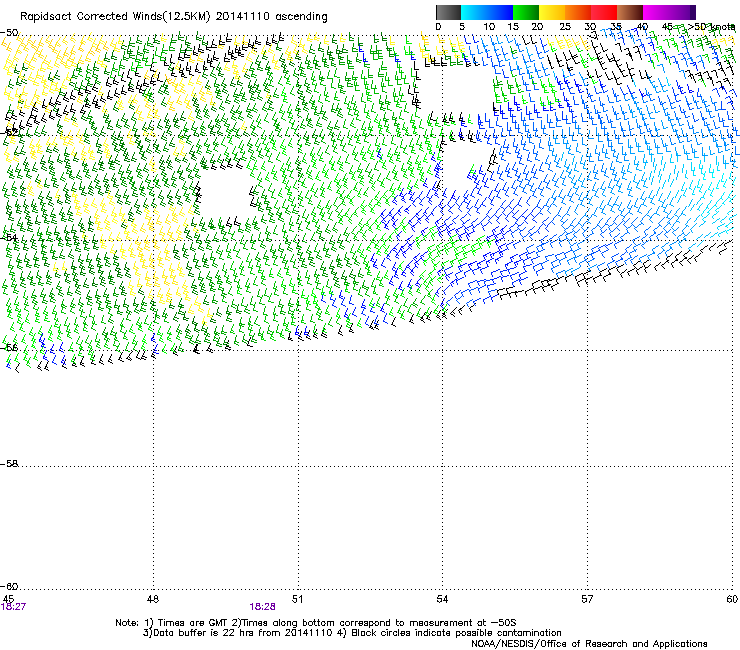Click the '-60' latitude axis label
The height and width of the screenshot is (650, 740).
[x=9, y=586]
